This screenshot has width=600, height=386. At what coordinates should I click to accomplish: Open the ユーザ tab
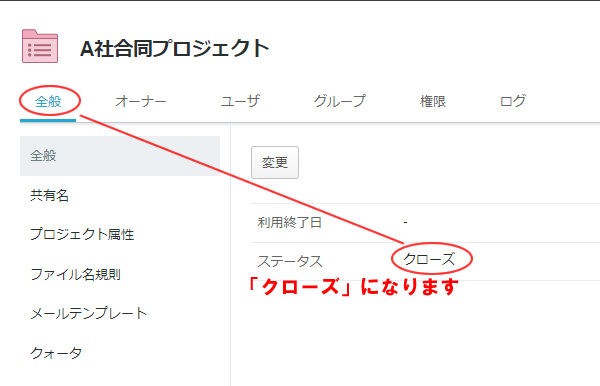[x=240, y=101]
